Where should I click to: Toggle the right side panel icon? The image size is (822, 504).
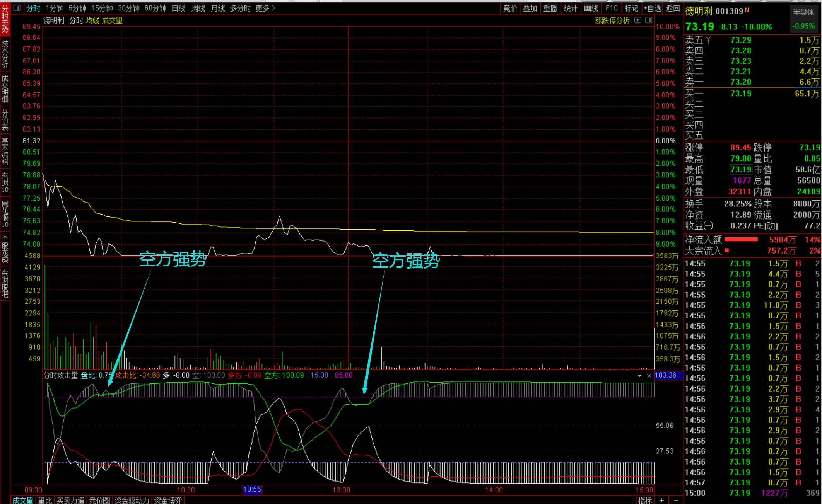(x=649, y=20)
